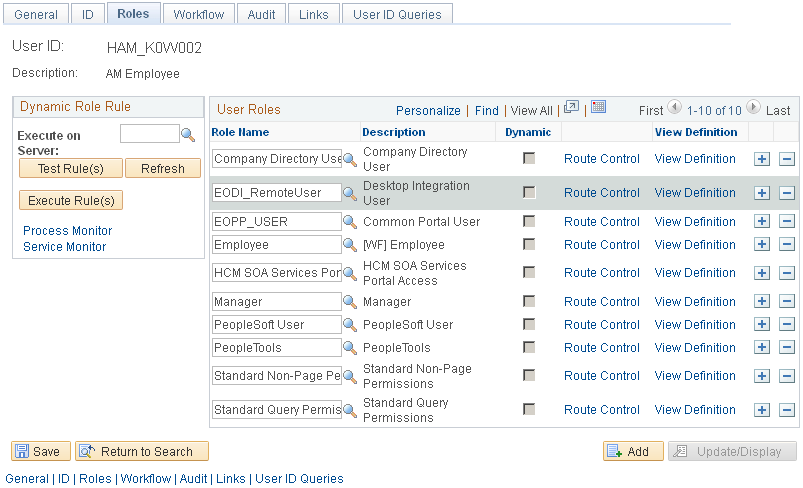Toggle Dynamic checkbox for HCM SOA Services
The width and height of the screenshot is (803, 488).
(529, 272)
